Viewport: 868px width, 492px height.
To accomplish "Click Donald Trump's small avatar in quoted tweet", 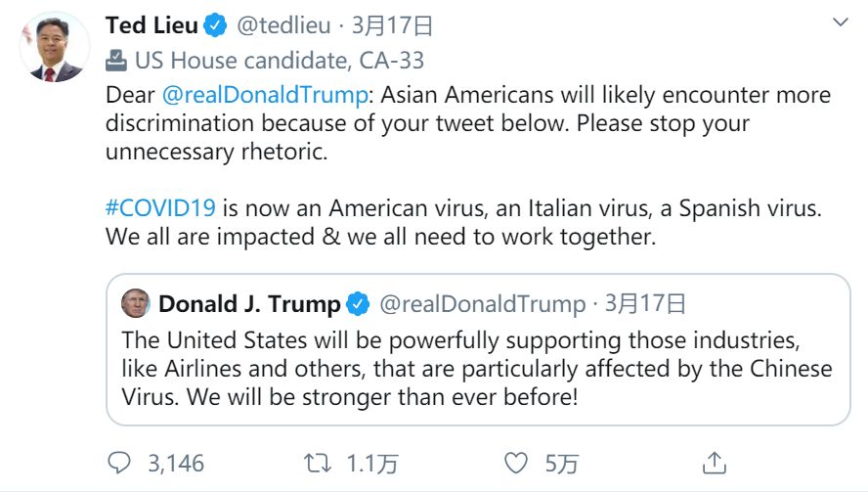I will [136, 304].
